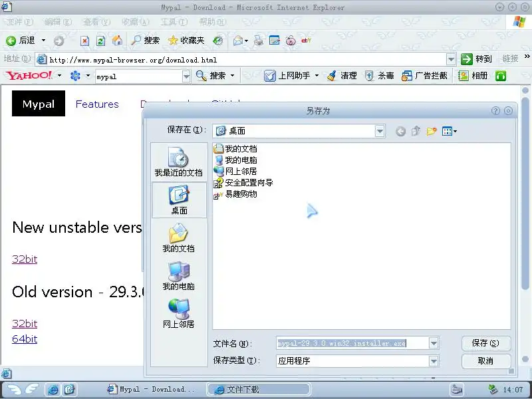Viewport: 532px width, 399px height.
Task: Click the Forward arrow toolbar icon
Action: 59,41
